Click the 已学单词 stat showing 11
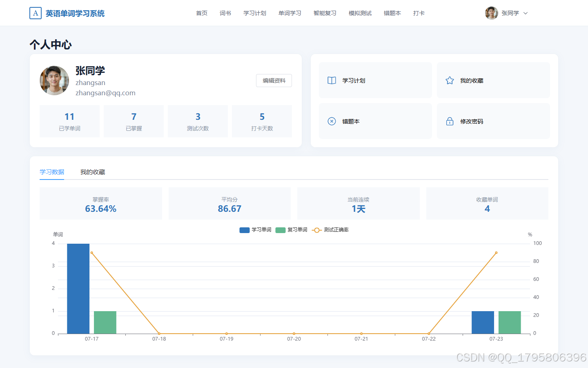The height and width of the screenshot is (368, 588). (69, 121)
